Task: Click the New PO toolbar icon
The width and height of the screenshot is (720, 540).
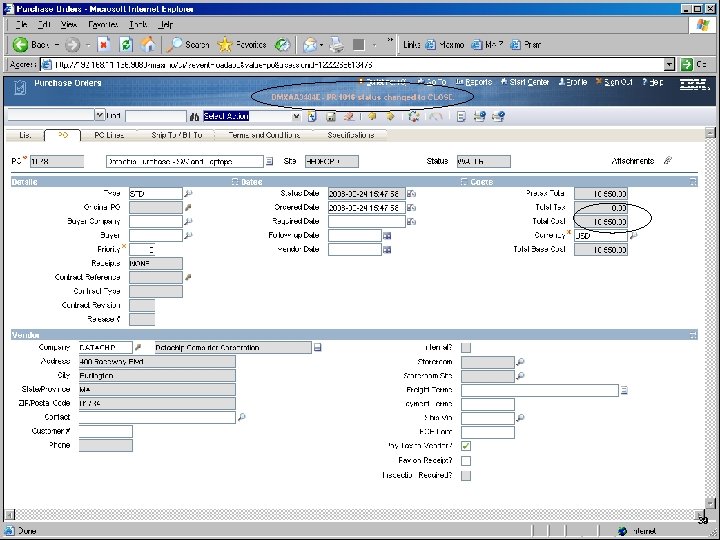Action: 312,117
